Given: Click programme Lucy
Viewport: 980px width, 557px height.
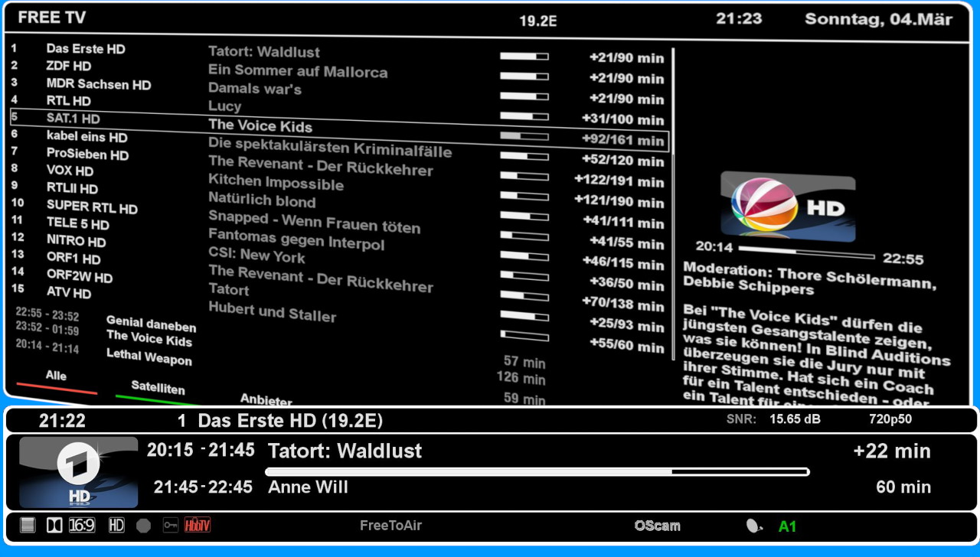Looking at the screenshot, I should coord(225,106).
